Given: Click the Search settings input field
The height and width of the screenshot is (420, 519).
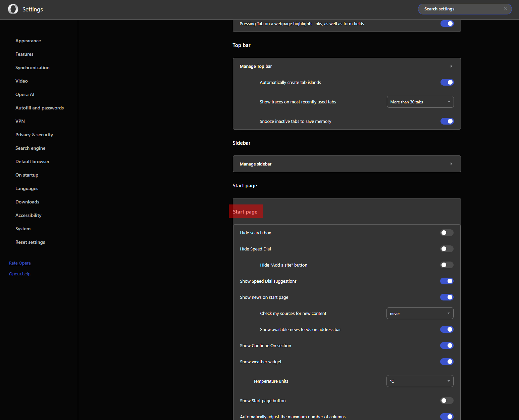Looking at the screenshot, I should pos(461,9).
